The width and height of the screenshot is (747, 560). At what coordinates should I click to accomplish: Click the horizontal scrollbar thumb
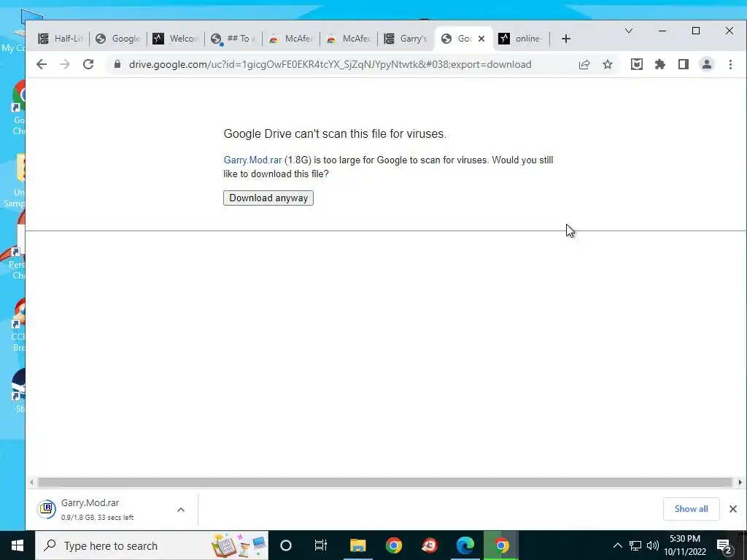click(x=385, y=483)
